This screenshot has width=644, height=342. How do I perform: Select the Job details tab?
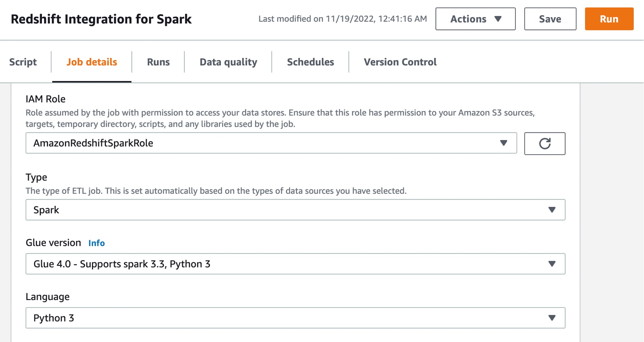(x=92, y=62)
